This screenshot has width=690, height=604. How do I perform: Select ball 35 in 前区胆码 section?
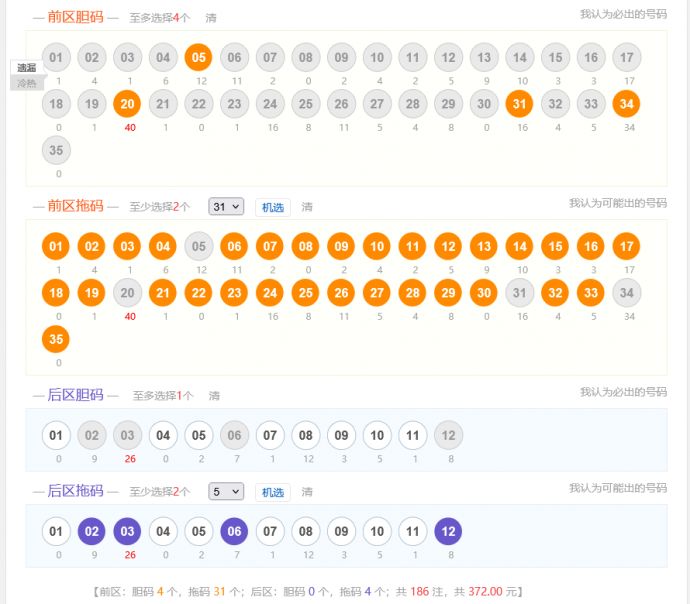[x=56, y=150]
